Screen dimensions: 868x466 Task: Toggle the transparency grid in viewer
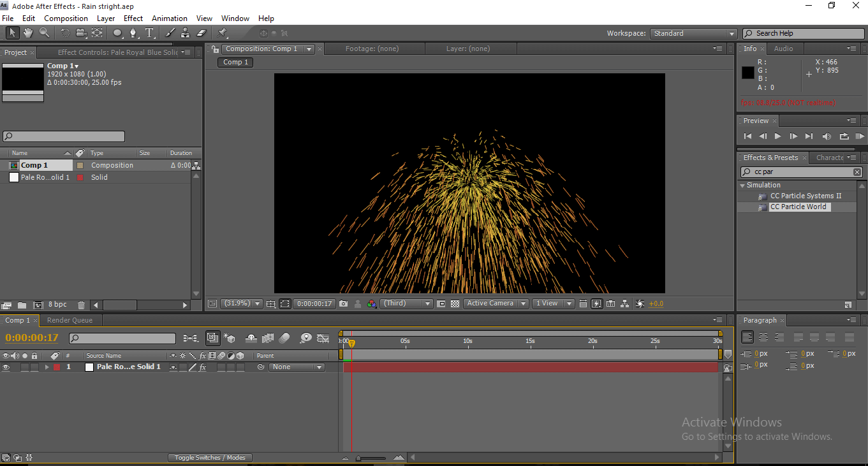point(455,304)
